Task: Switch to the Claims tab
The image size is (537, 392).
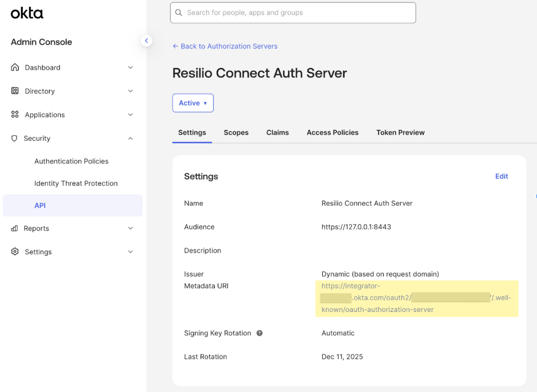Action: (x=278, y=133)
